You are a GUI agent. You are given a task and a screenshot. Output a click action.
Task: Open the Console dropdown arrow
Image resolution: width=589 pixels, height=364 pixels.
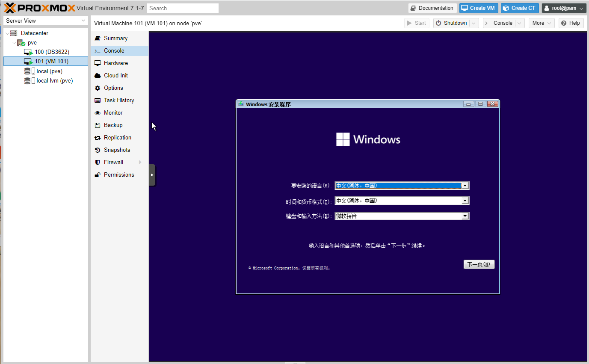(x=519, y=23)
